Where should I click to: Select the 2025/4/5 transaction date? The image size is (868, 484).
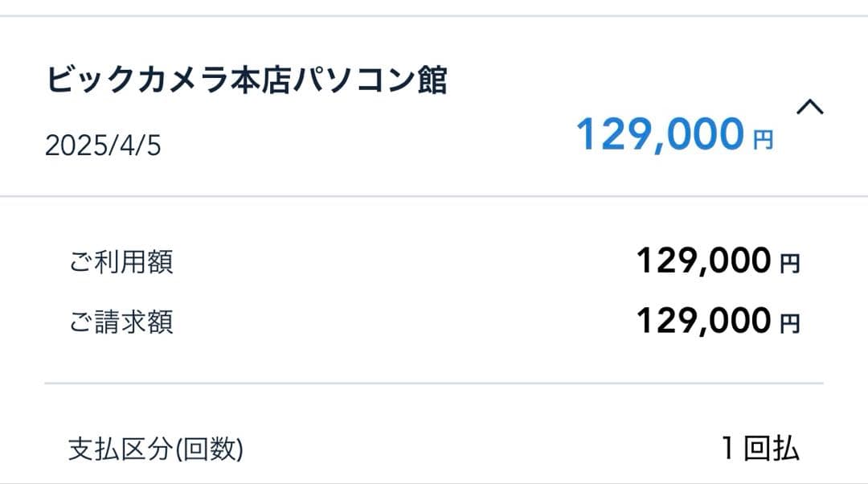pos(103,146)
